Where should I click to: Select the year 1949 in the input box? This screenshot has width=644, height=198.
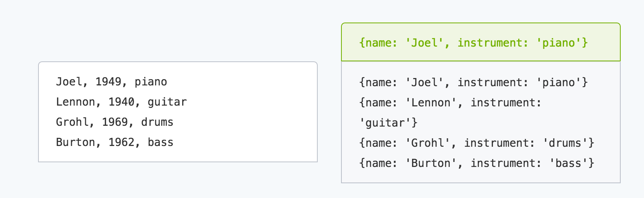[108, 82]
